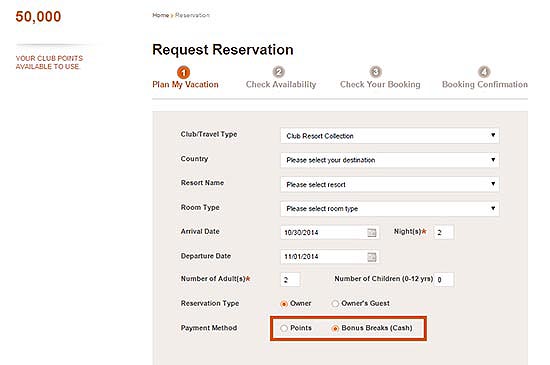The image size is (550, 365).
Task: Click step 3 circle Check Your Booking
Action: pyautogui.click(x=376, y=72)
